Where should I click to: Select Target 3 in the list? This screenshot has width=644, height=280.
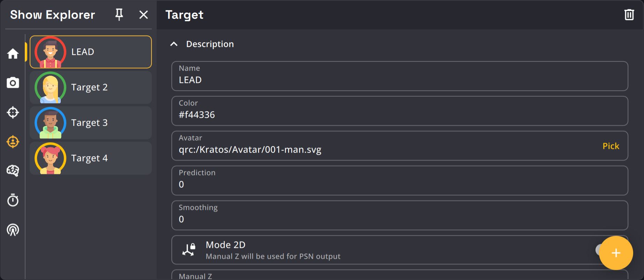(91, 123)
